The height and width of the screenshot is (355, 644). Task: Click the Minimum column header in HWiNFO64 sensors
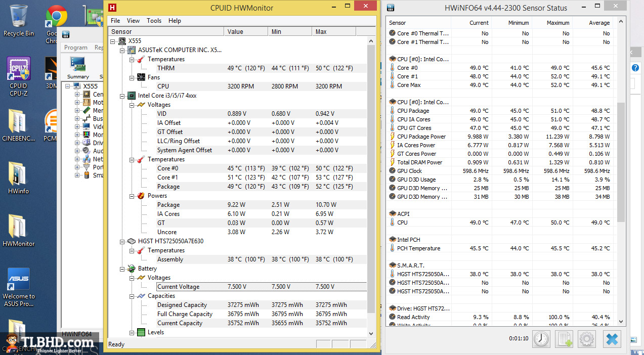tap(512, 23)
